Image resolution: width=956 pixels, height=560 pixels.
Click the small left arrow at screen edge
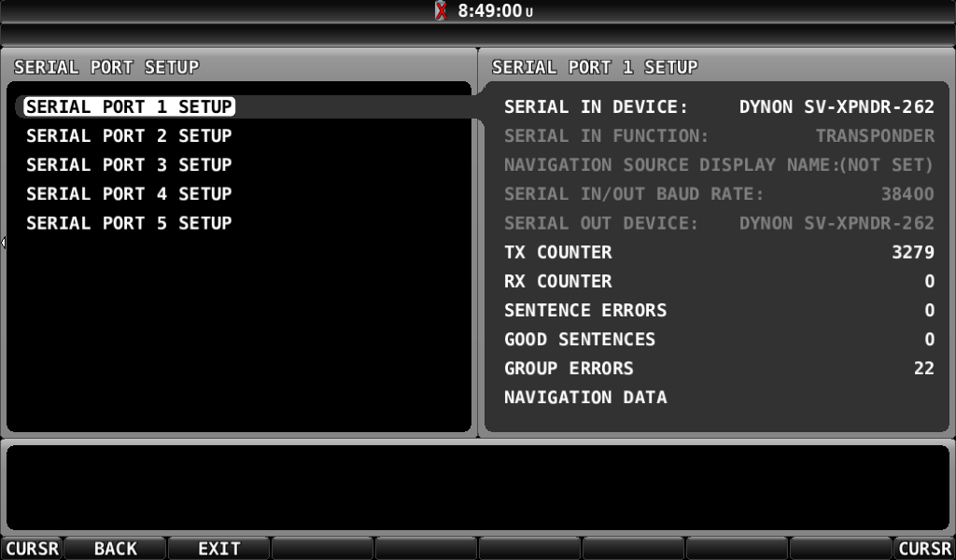[x=3, y=244]
